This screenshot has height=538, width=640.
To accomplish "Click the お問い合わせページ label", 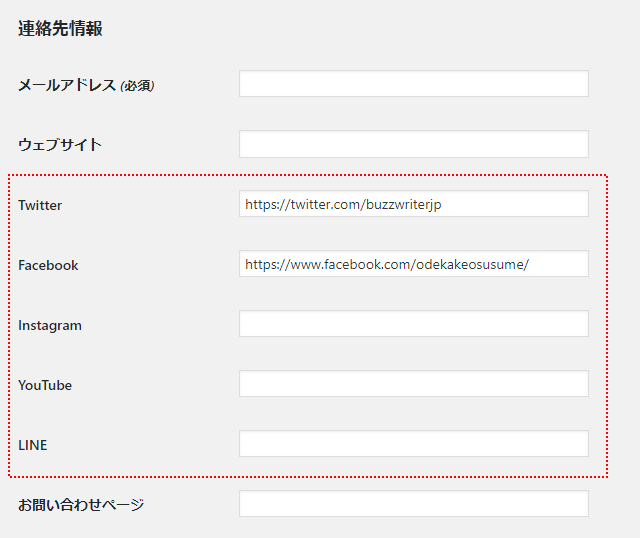I will [81, 505].
